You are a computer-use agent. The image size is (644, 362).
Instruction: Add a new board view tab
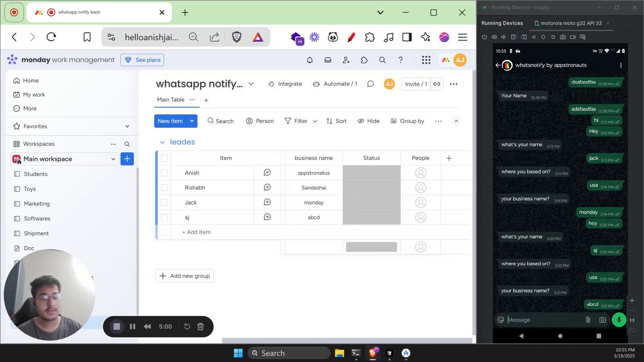(206, 100)
